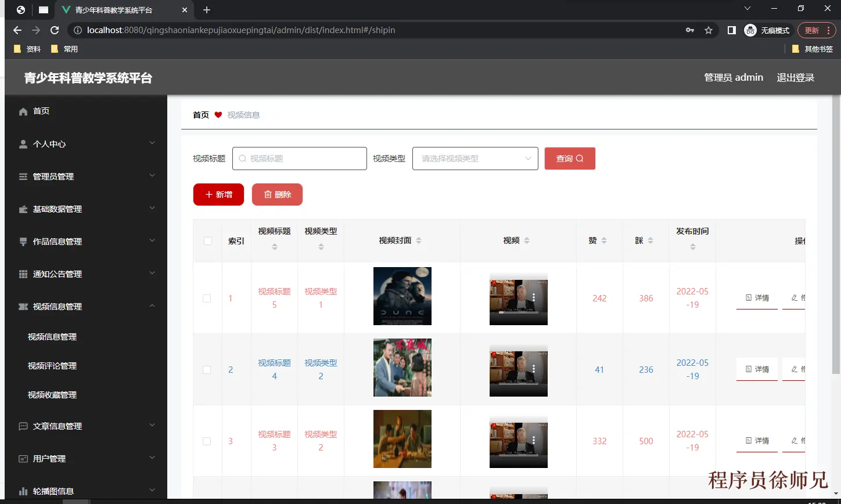
Task: Open the saved passwords key icon
Action: point(690,30)
